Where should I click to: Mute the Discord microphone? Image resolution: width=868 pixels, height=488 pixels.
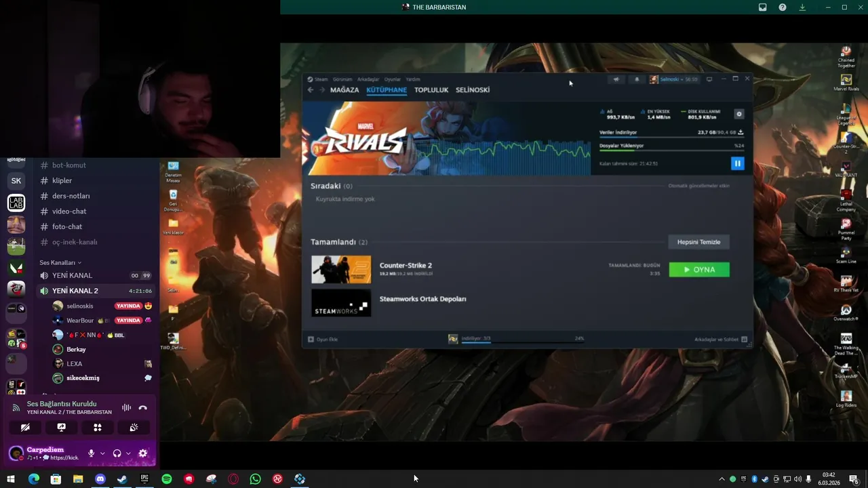91,453
